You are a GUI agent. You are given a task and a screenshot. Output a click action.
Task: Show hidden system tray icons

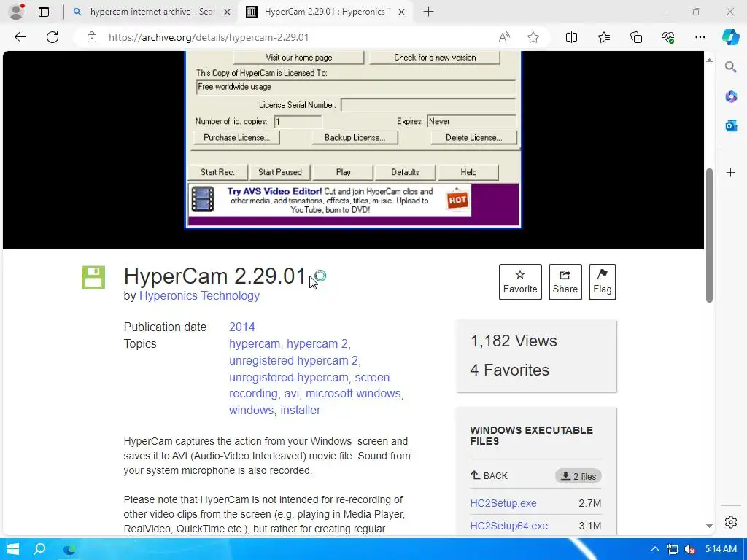point(655,549)
